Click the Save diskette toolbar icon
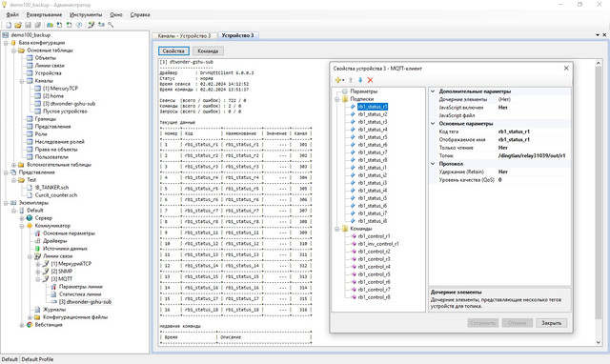The height and width of the screenshot is (364, 610). pos(28,25)
